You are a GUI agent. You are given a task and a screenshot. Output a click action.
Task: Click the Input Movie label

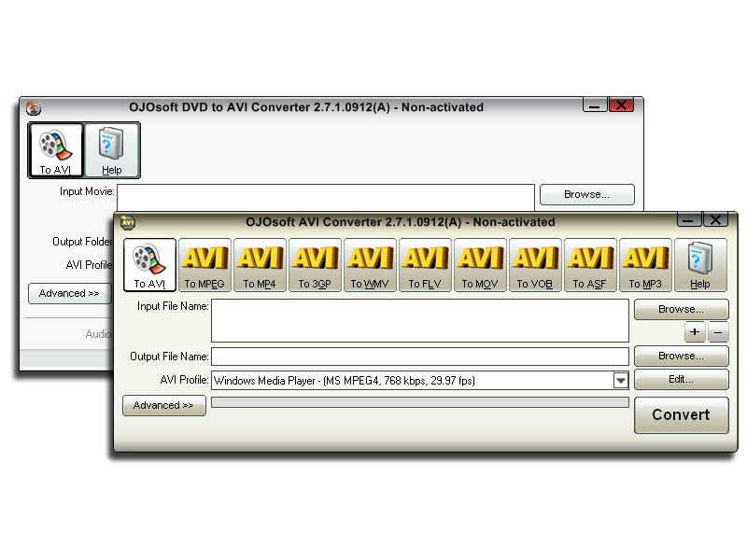pos(87,191)
